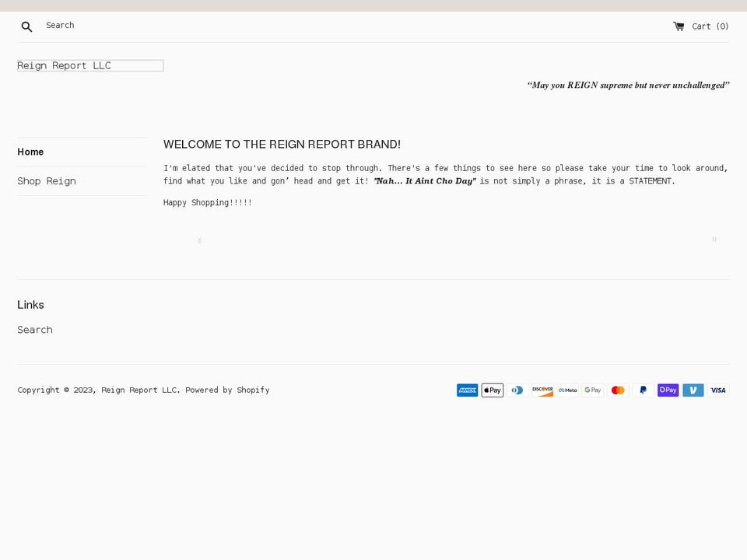
Task: Select Home in the sidebar menu
Action: click(x=30, y=152)
